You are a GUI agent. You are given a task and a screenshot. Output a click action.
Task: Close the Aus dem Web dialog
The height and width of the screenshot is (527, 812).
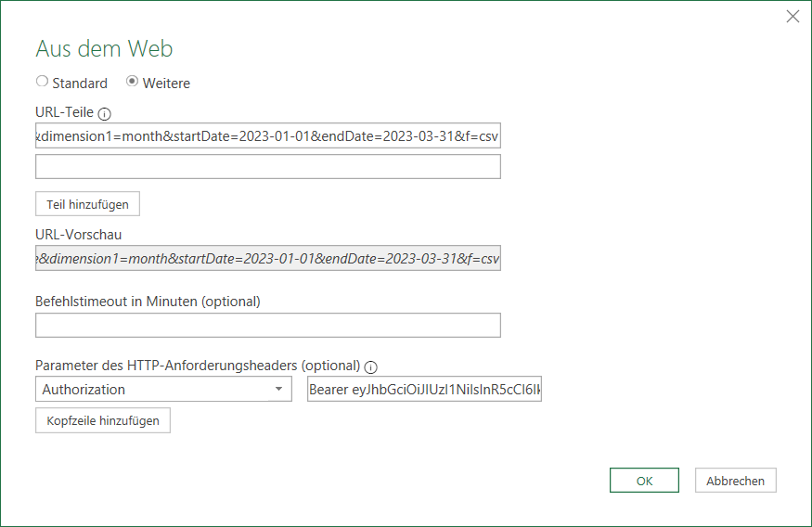(x=793, y=16)
